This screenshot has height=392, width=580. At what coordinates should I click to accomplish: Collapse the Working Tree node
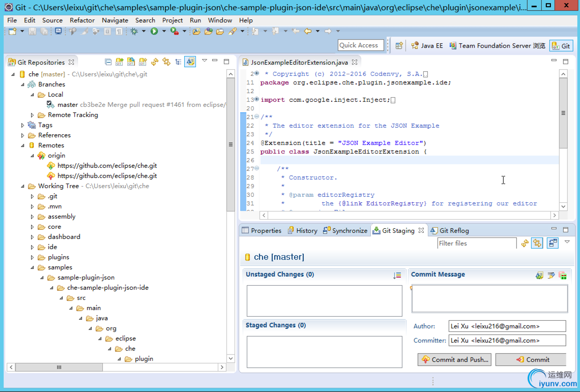[x=22, y=187]
